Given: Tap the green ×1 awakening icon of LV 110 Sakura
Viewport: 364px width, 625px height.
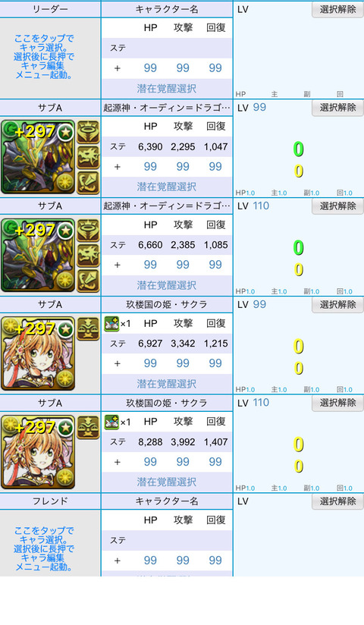Looking at the screenshot, I should pos(112,422).
